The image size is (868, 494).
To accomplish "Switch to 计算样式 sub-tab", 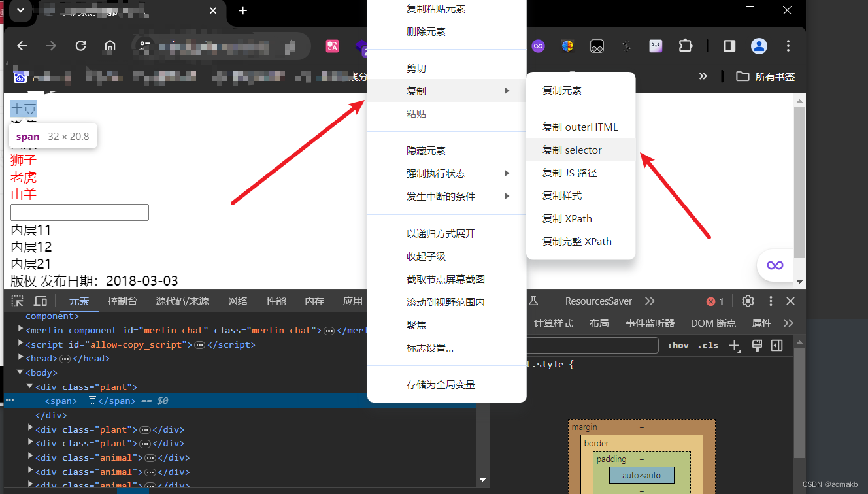I will pyautogui.click(x=553, y=323).
